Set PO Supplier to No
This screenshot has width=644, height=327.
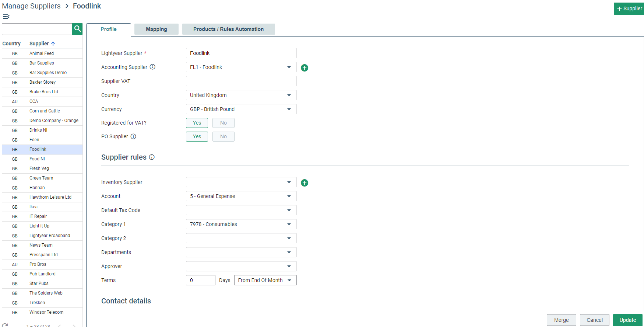[x=224, y=136]
